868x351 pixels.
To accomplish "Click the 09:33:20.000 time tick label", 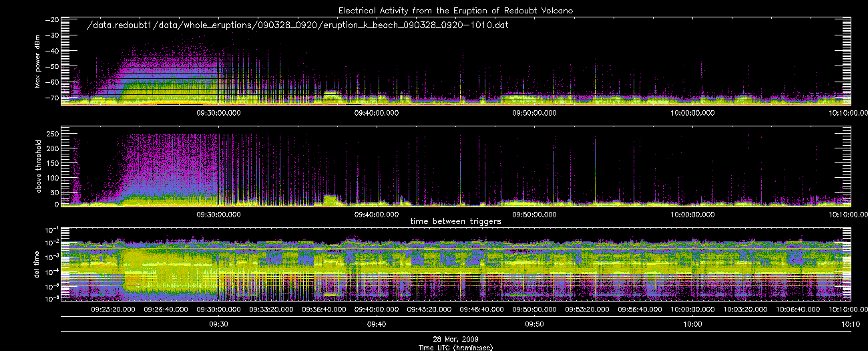I will 272,310.
